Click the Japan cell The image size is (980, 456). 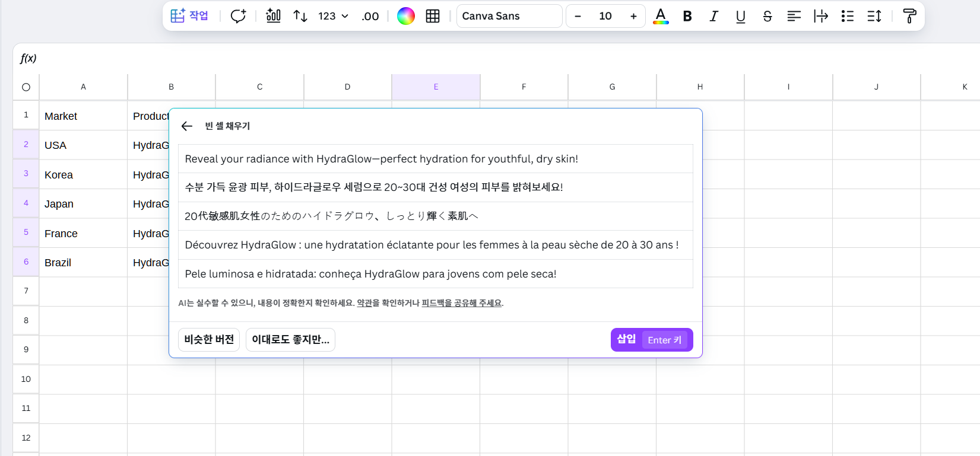click(x=83, y=204)
